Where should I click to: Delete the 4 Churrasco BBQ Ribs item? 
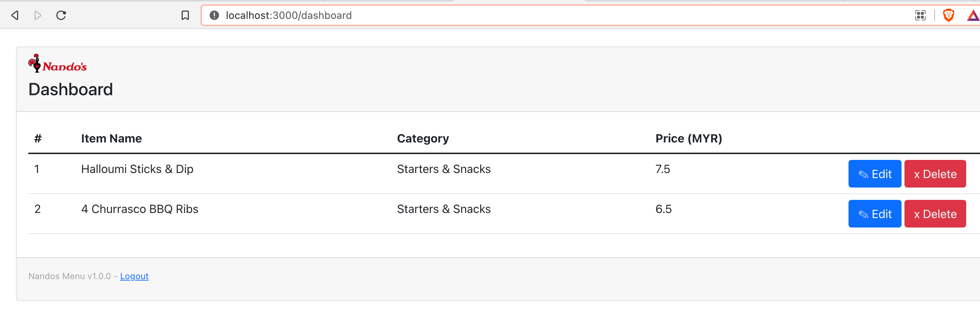[x=935, y=214]
